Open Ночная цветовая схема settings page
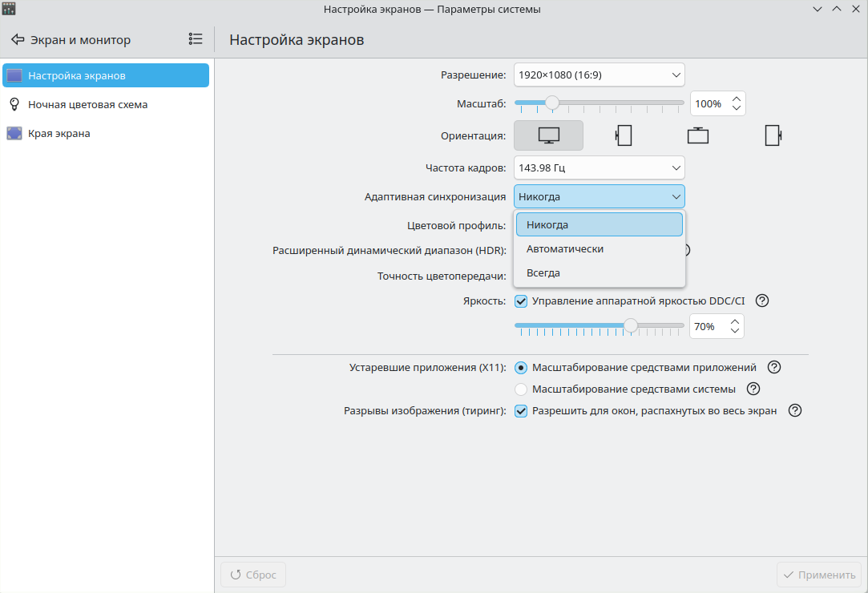868x593 pixels. pyautogui.click(x=87, y=104)
